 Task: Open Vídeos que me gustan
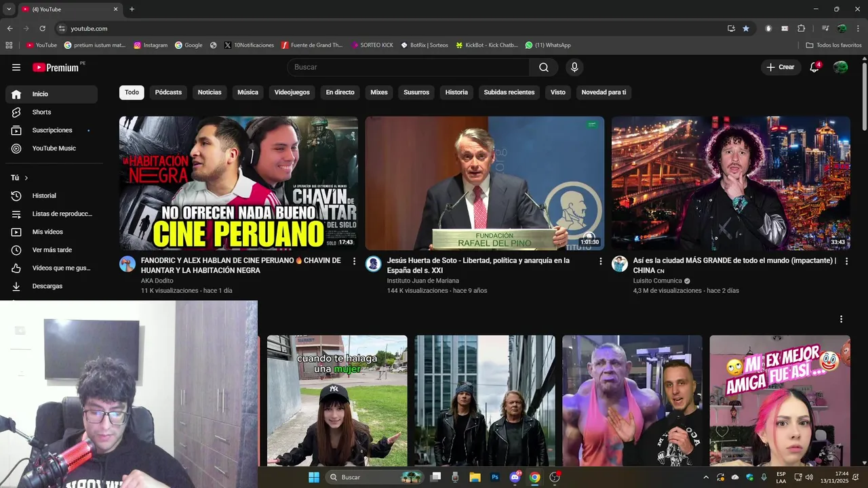pos(51,268)
